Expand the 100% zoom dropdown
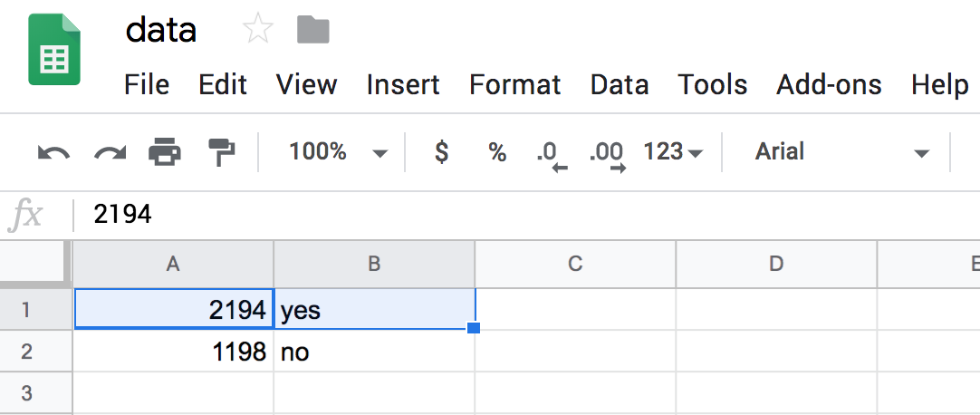This screenshot has width=980, height=415. point(337,152)
